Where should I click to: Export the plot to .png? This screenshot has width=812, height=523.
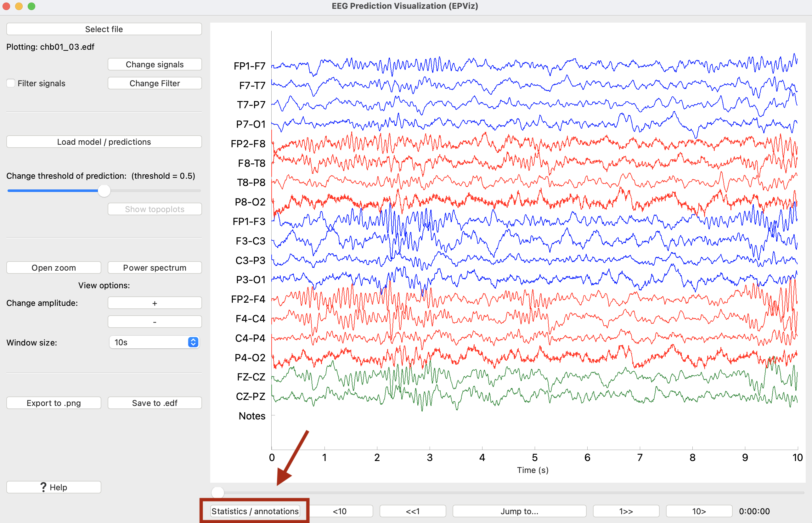tap(54, 403)
